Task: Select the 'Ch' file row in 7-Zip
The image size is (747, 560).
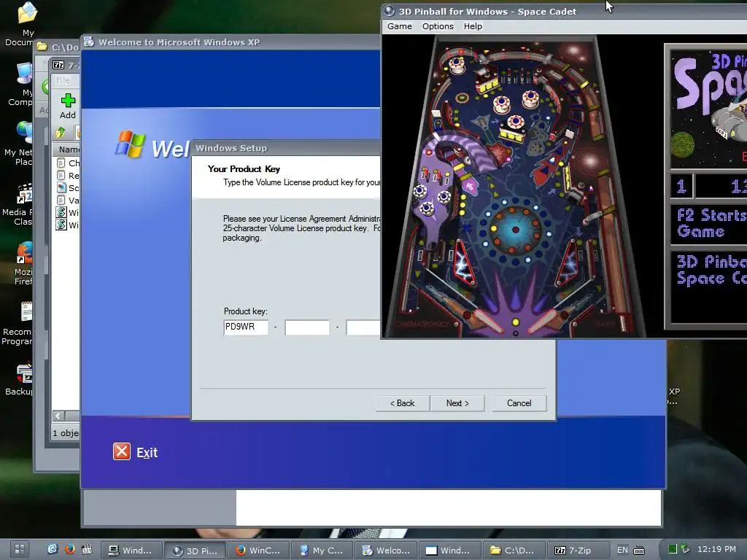Action: pos(68,163)
